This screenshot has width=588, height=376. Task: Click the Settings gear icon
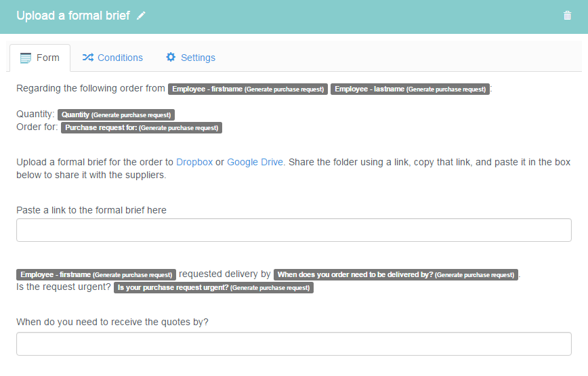(x=171, y=57)
